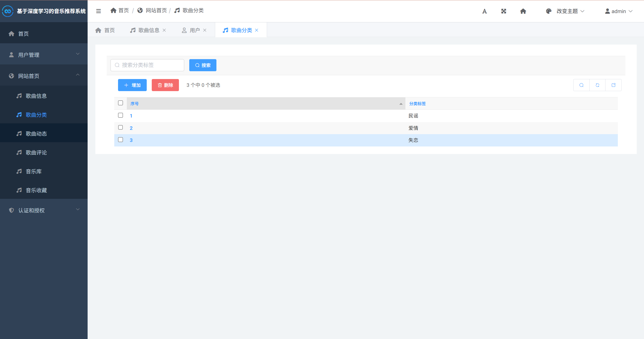Open the admin user dropdown

tap(619, 11)
